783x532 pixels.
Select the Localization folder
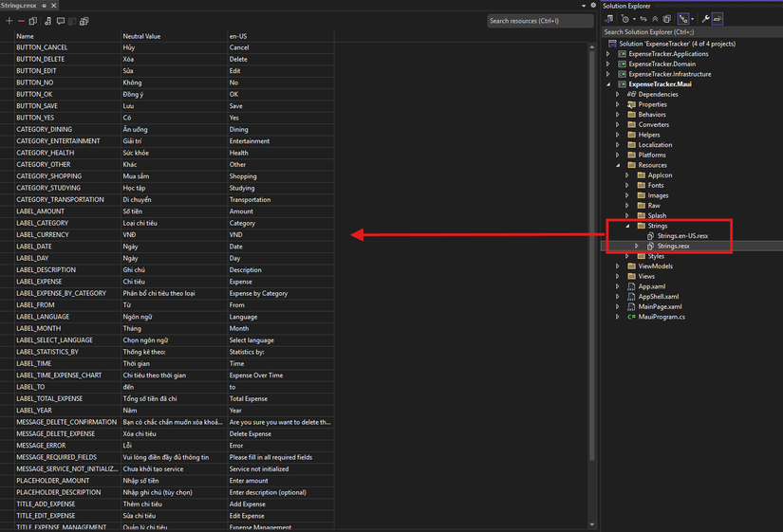coord(655,145)
